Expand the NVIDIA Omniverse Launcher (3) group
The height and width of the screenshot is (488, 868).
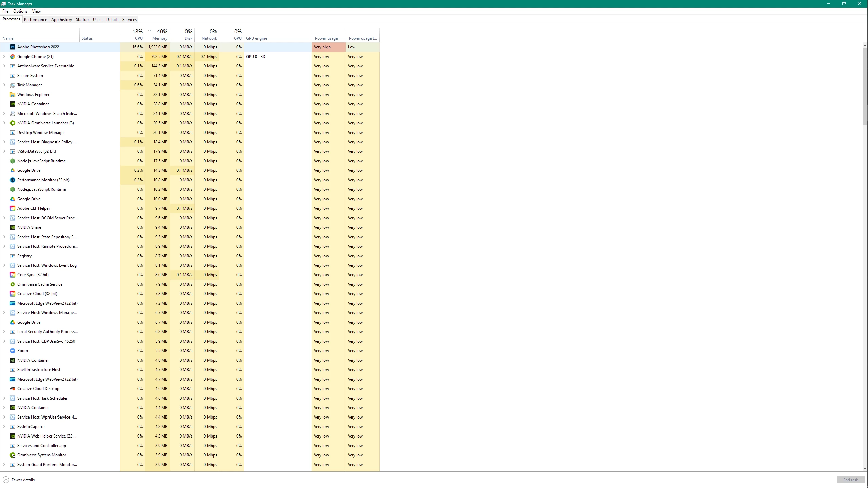[x=4, y=123]
